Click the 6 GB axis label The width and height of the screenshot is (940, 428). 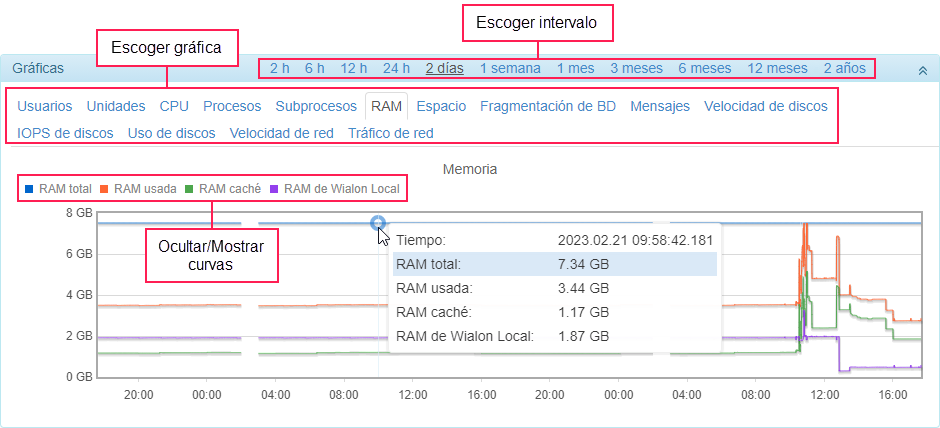tap(79, 254)
